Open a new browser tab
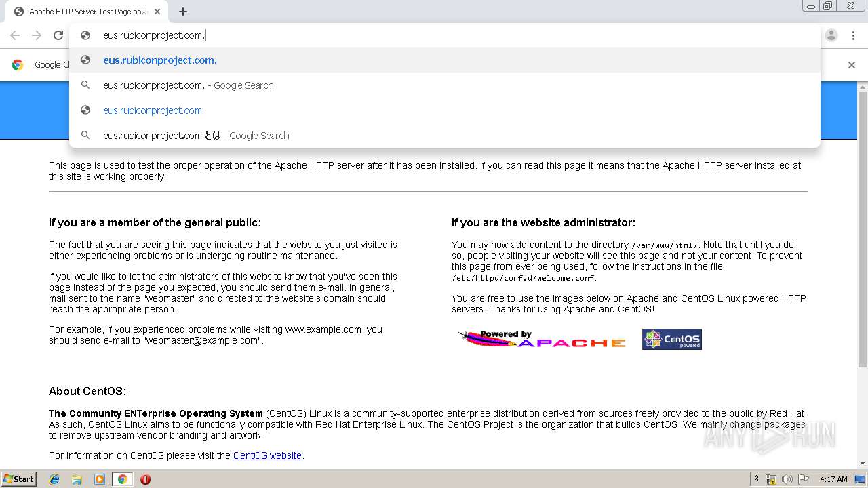 click(183, 12)
